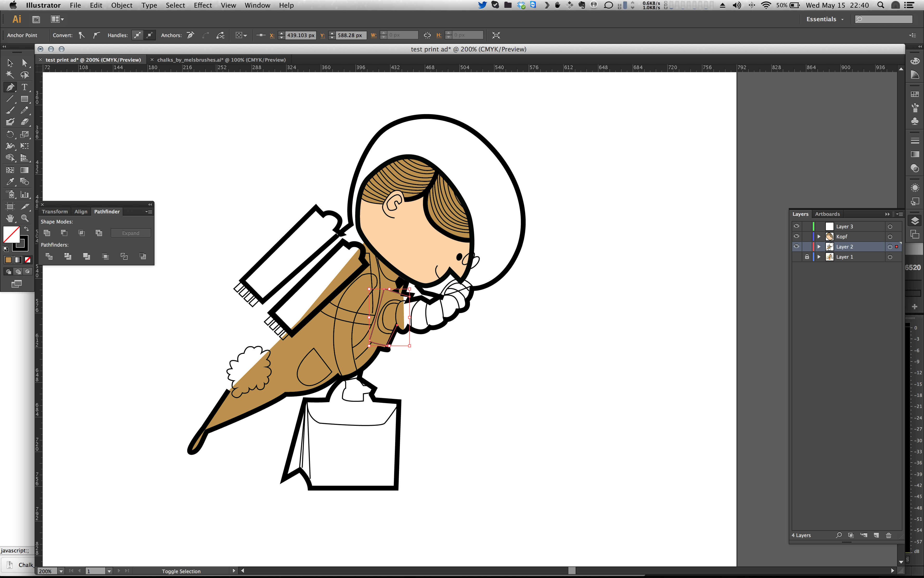Click the tan Color mode swatch

[x=8, y=260]
